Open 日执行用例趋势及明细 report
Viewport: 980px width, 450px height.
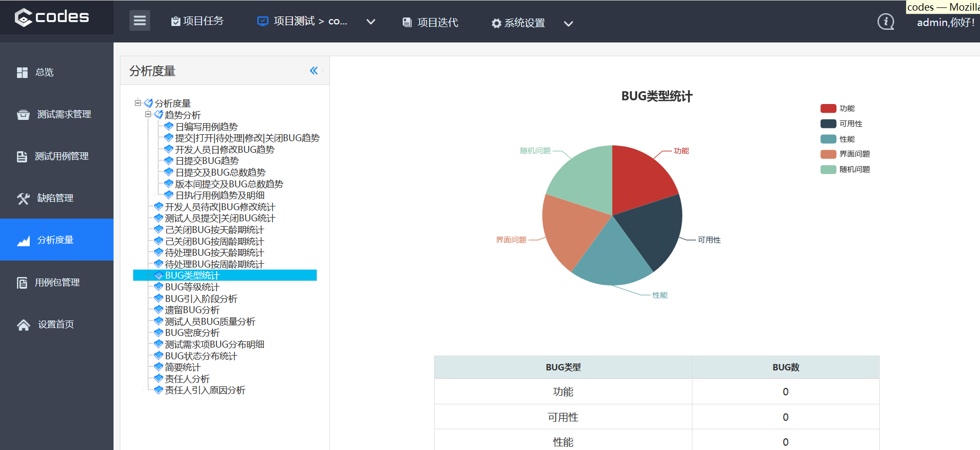(x=220, y=195)
